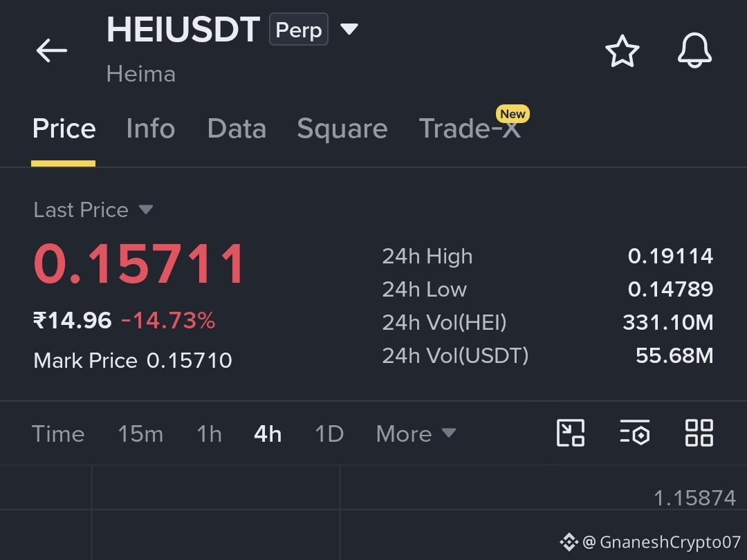
Task: Switch chart interval to 1D
Action: tap(329, 433)
